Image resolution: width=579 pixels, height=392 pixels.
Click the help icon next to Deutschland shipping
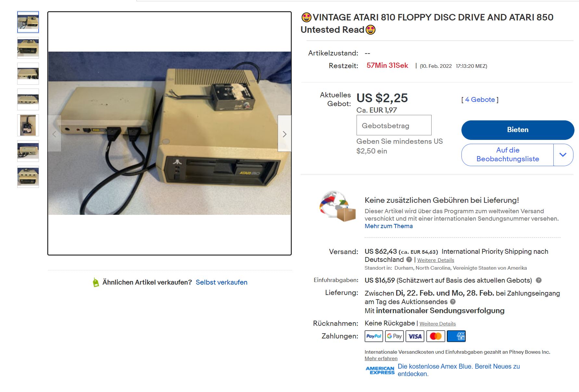409,260
